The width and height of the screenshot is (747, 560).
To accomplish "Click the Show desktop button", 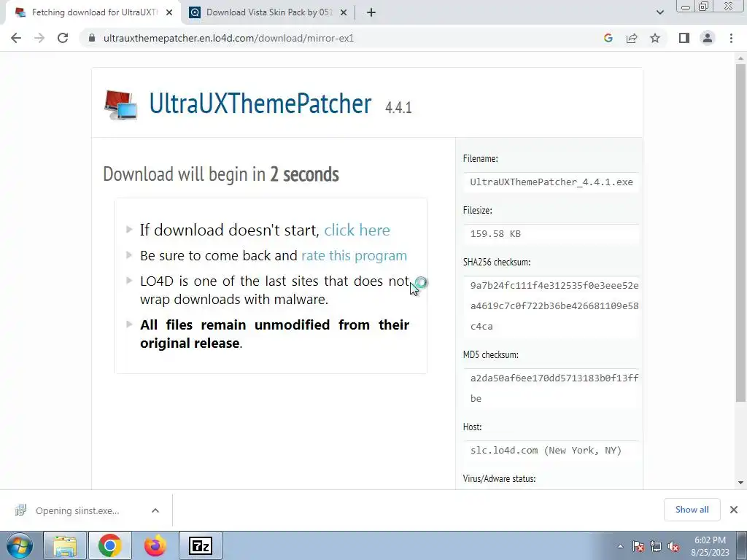I will [742, 545].
